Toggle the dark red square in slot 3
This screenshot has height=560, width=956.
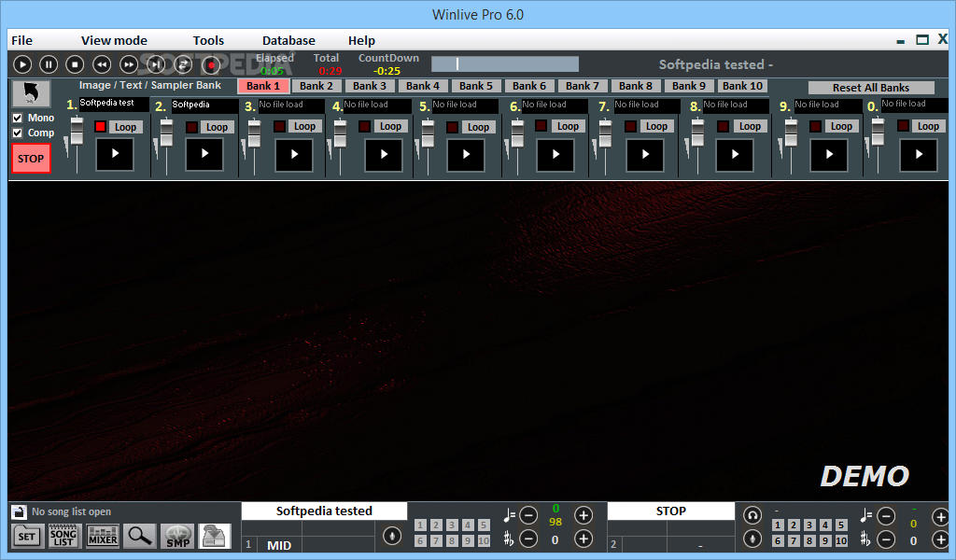(280, 127)
